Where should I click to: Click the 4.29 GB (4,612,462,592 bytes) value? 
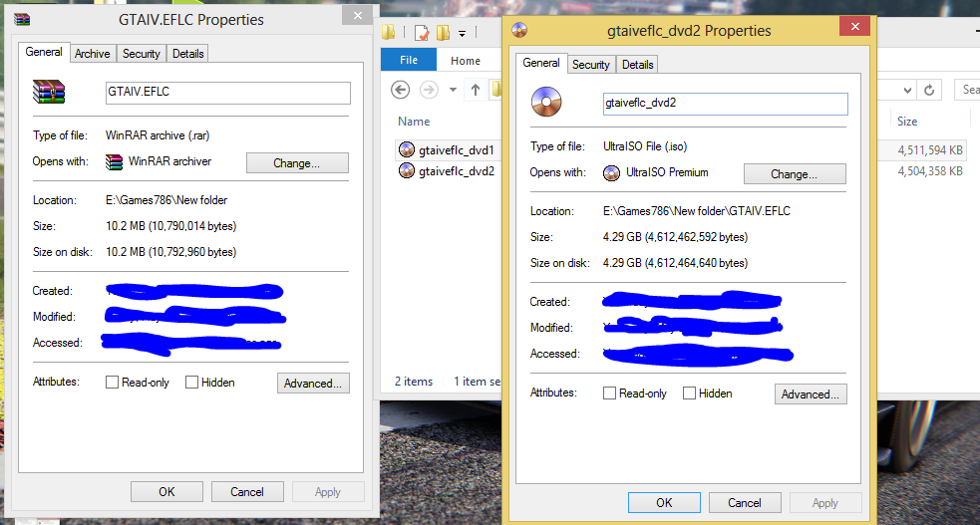(x=675, y=237)
